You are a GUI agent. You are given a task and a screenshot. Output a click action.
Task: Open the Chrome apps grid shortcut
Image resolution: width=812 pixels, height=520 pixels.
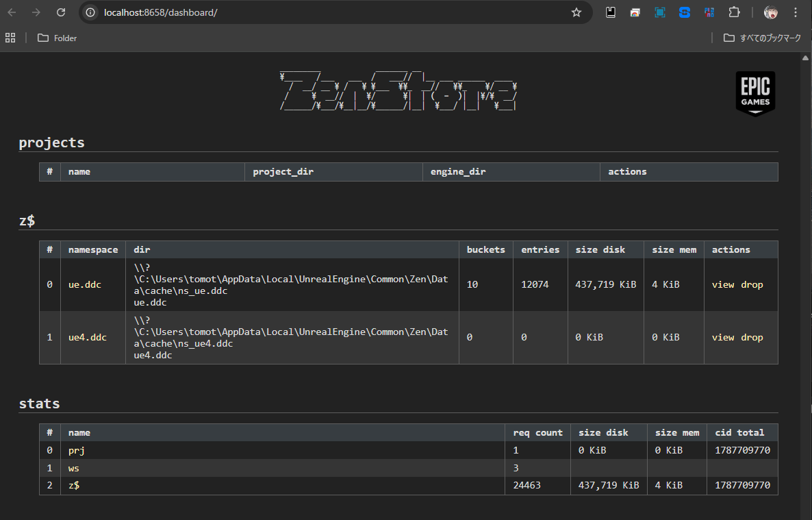coord(10,38)
